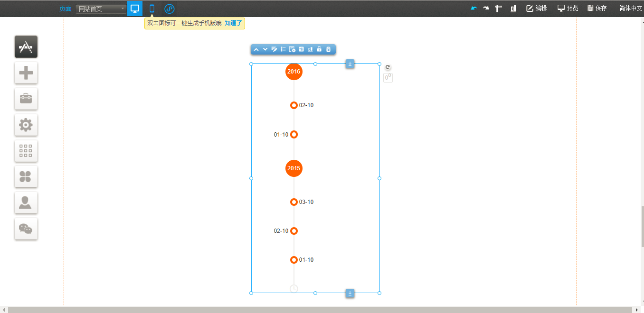The width and height of the screenshot is (644, 313).
Task: Open the gear settings sidebar button
Action: [26, 125]
